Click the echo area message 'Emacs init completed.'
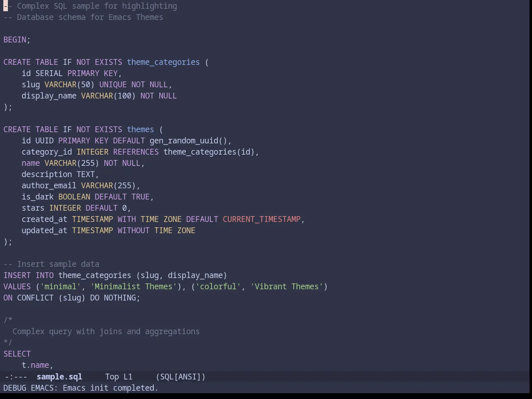 click(x=111, y=388)
